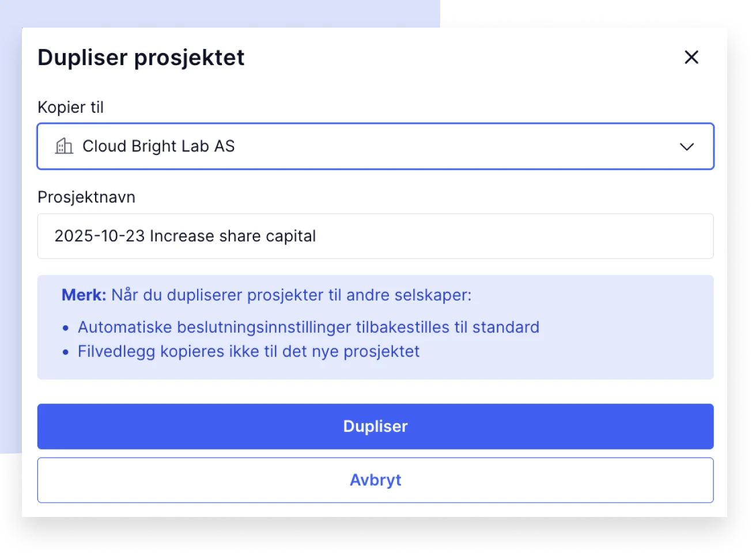Click the light blue backdrop outside the dialog
756x555 pixels.
(10, 230)
